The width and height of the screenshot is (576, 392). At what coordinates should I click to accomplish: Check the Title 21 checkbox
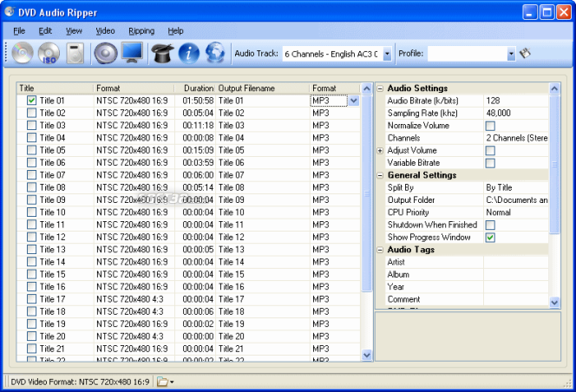[x=31, y=349]
